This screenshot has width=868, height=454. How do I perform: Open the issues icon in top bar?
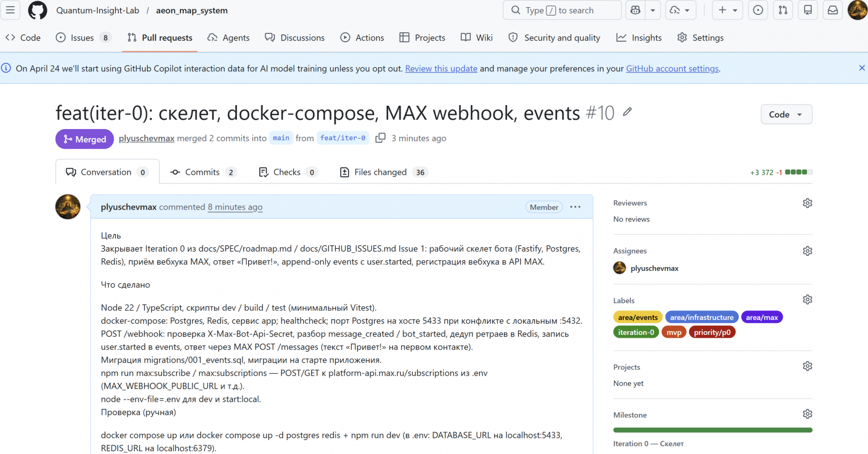point(758,10)
